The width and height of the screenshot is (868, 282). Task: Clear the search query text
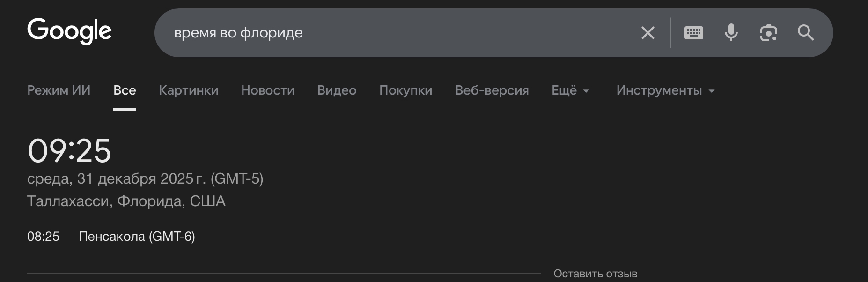pos(647,33)
